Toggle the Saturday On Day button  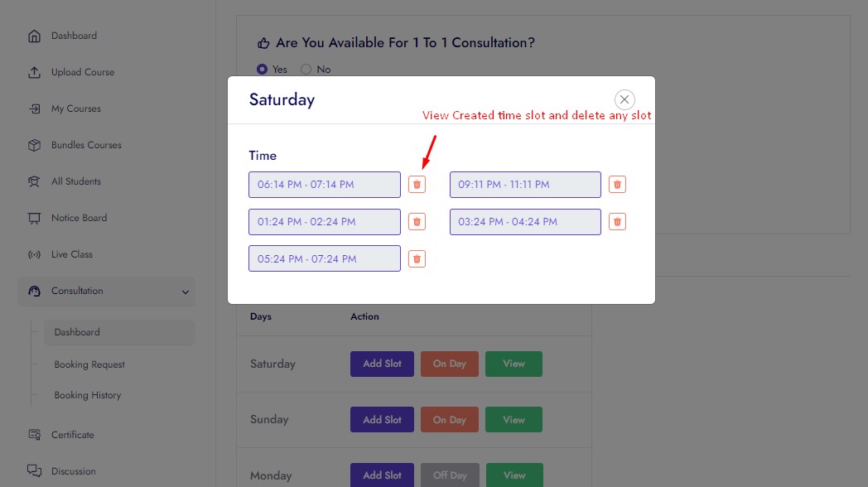[450, 364]
